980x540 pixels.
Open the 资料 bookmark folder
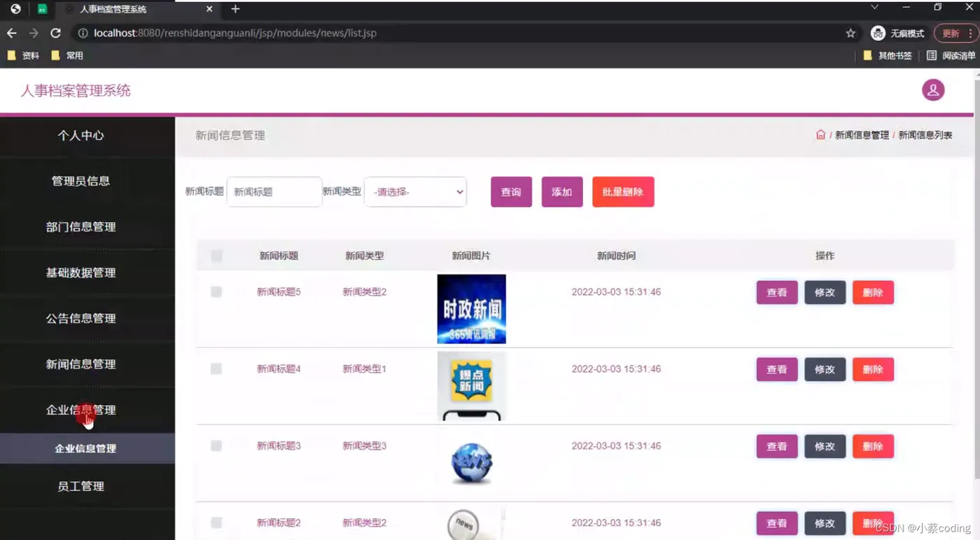(23, 55)
